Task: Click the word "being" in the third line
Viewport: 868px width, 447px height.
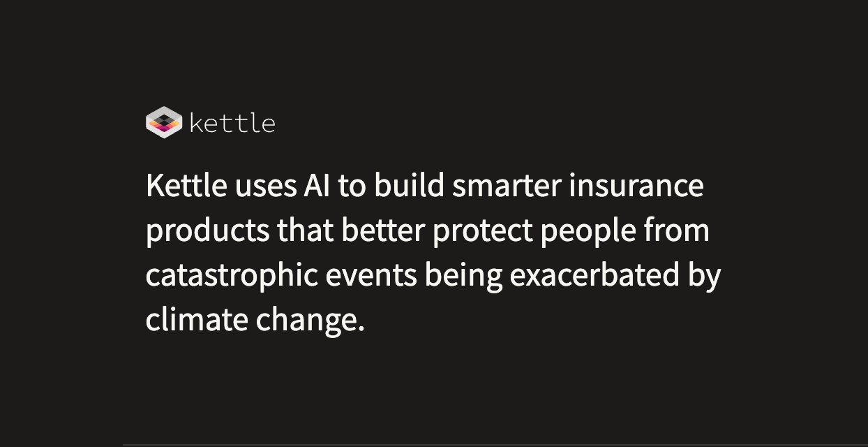Action: tap(463, 275)
